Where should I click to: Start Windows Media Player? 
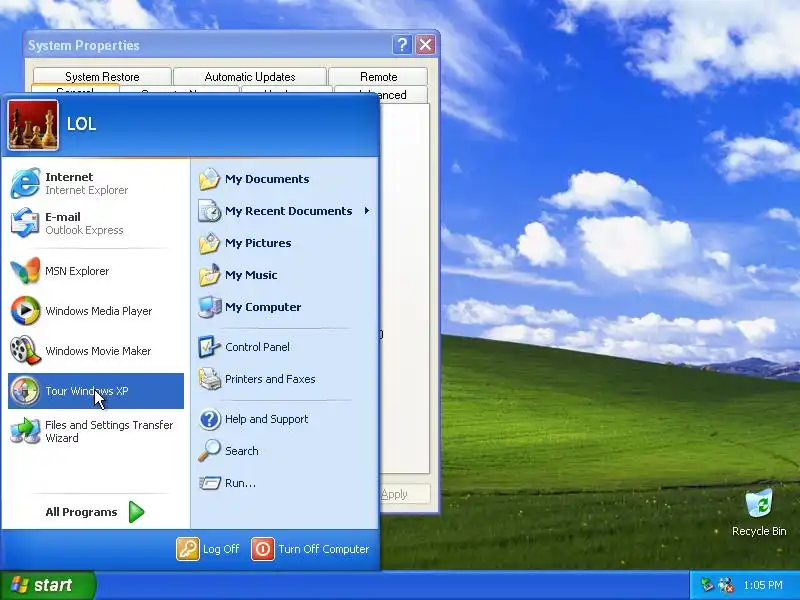coord(96,311)
